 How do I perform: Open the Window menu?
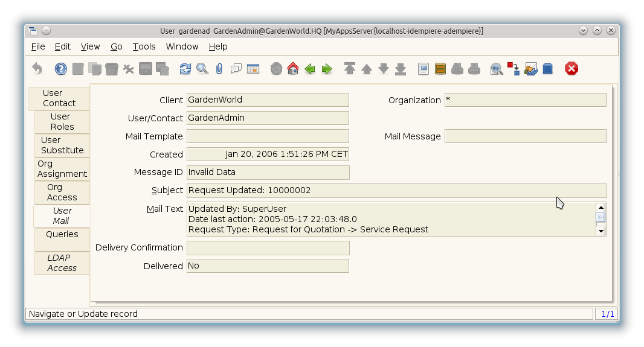coord(182,46)
